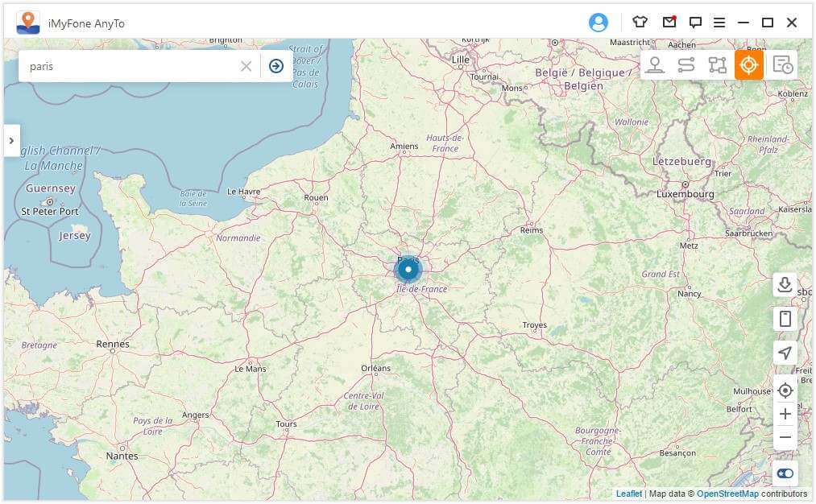Select Teleport mode pin icon
The height and width of the screenshot is (504, 816).
[x=655, y=65]
